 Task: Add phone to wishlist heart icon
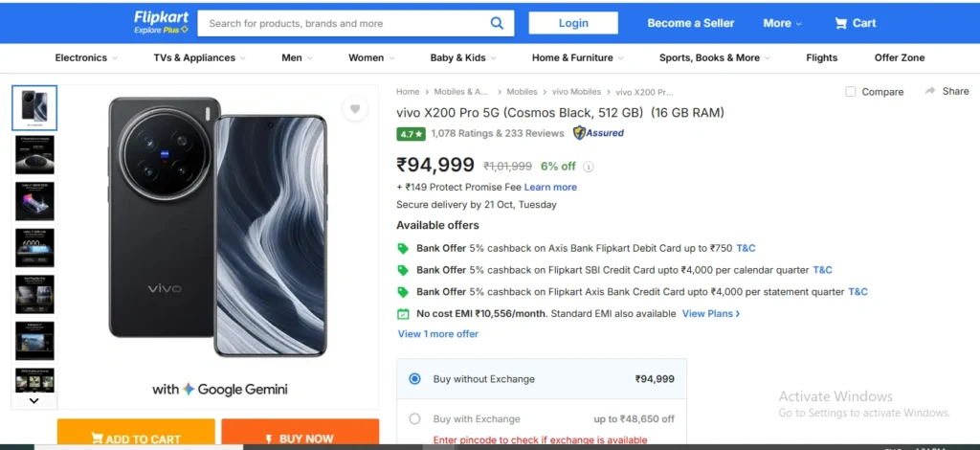[355, 109]
